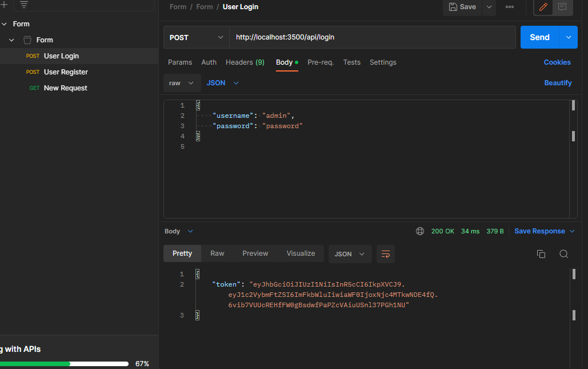
Task: Click the floppy disk Save icon
Action: [453, 7]
